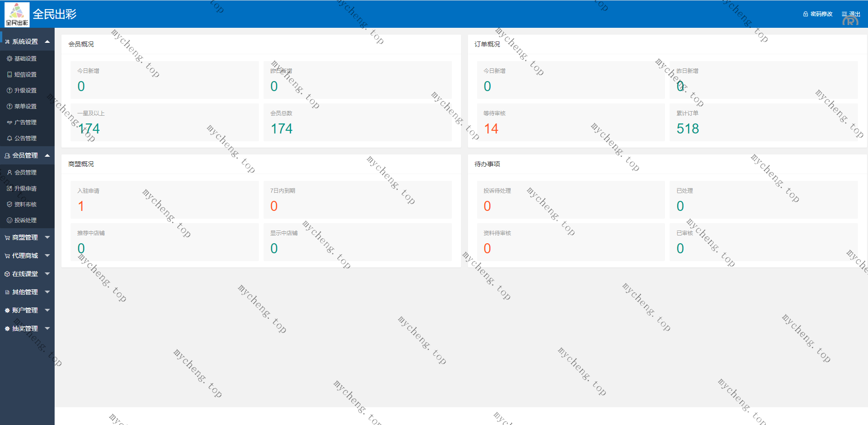Click the sad face icon beside 投诉处理

point(10,220)
